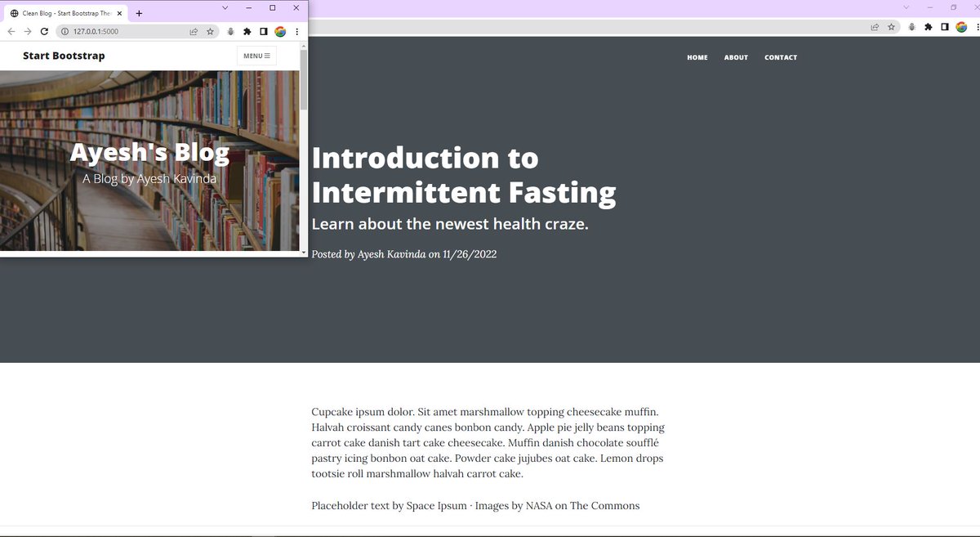Image resolution: width=980 pixels, height=537 pixels.
Task: Open the Start Bootstrap brand link
Action: [x=64, y=56]
